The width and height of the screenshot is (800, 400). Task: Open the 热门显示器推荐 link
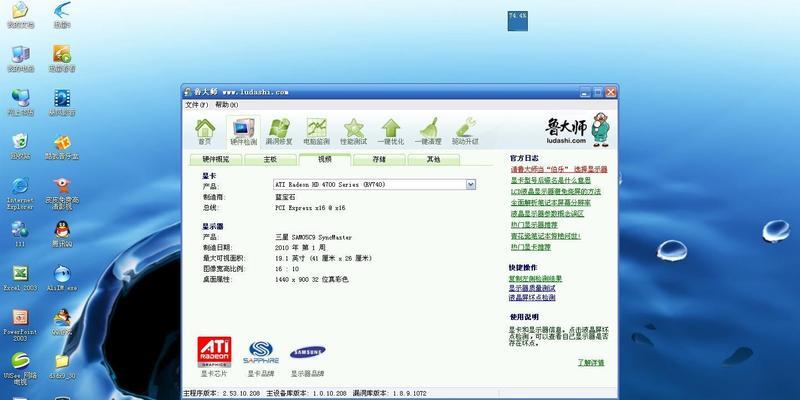pos(534,224)
